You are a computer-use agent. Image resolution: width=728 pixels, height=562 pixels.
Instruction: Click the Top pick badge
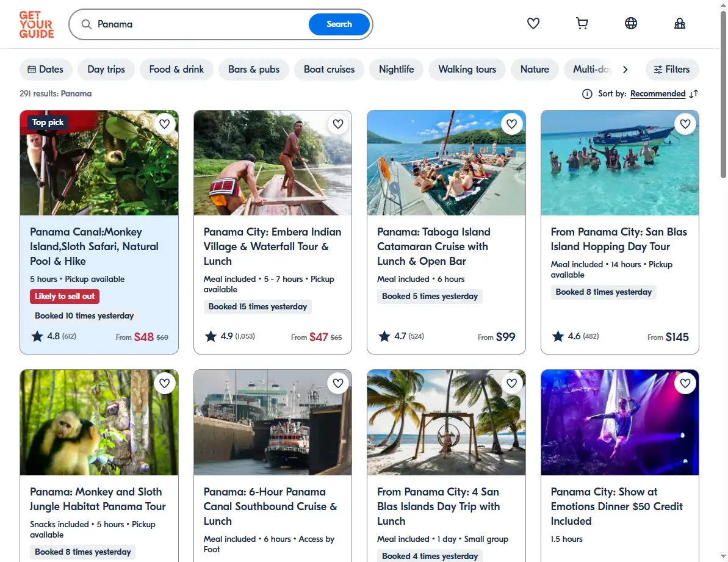click(x=48, y=123)
